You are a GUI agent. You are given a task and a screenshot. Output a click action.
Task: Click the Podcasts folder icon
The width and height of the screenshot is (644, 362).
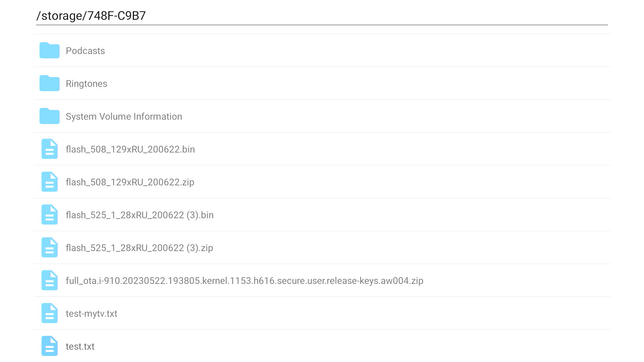click(x=50, y=50)
